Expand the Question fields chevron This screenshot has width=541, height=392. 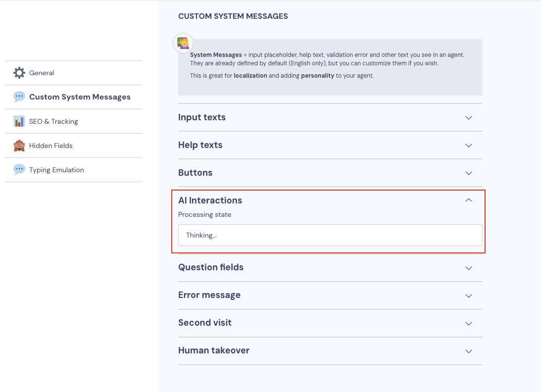[469, 268]
